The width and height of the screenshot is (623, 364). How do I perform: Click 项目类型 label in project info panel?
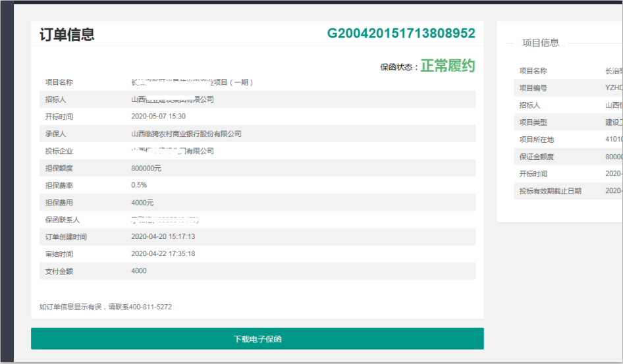[533, 122]
